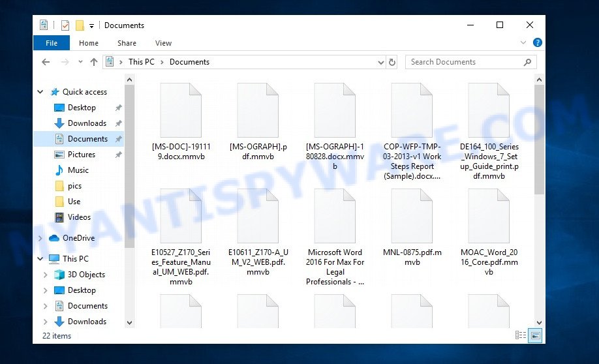Click the New Folder icon in the title bar

pyautogui.click(x=80, y=25)
